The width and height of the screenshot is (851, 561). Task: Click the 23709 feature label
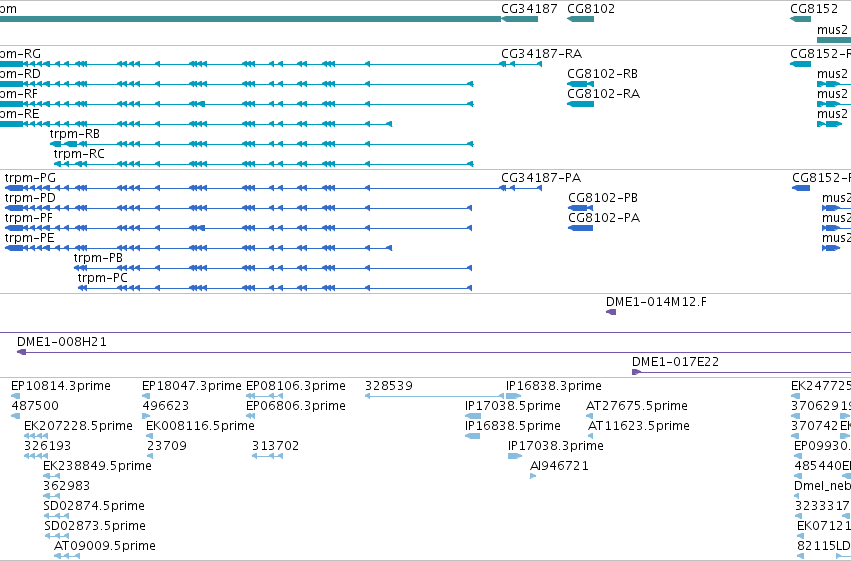[x=167, y=447]
